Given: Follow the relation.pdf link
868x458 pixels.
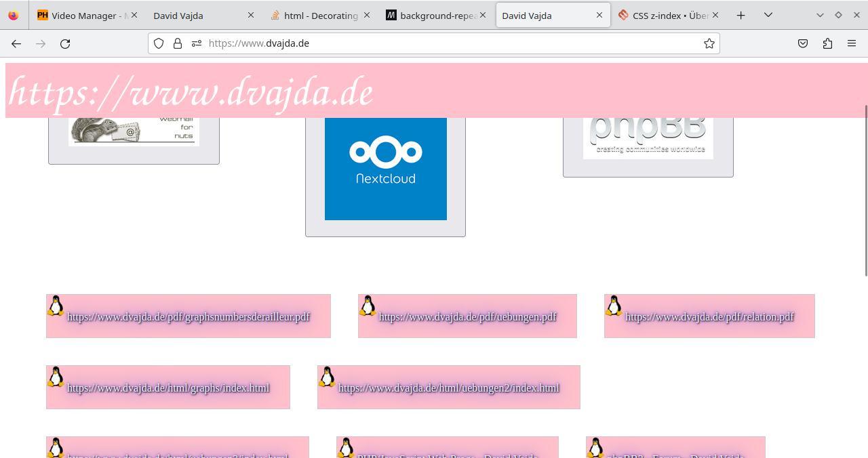Looking at the screenshot, I should 709,316.
